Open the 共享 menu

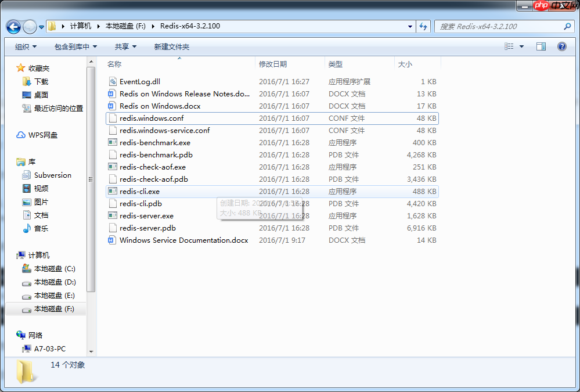[x=125, y=46]
